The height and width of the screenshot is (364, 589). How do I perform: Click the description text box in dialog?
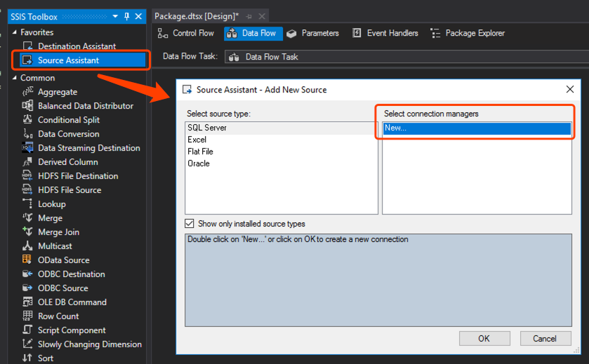(x=378, y=280)
